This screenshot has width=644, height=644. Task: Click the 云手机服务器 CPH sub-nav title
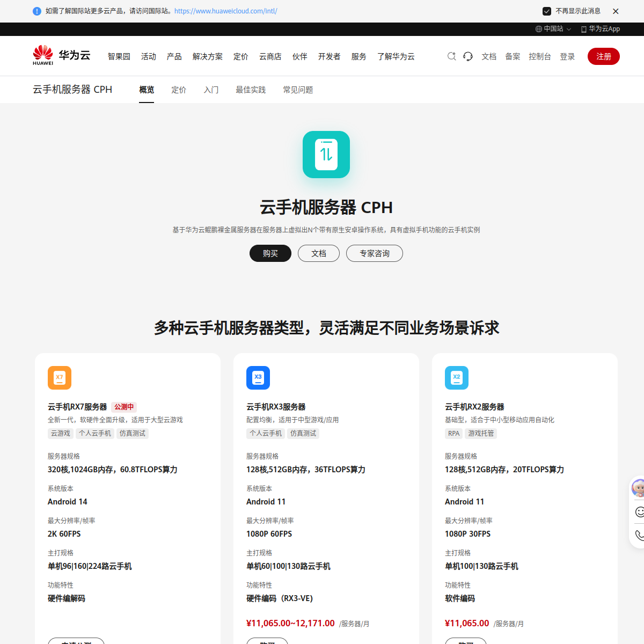72,90
